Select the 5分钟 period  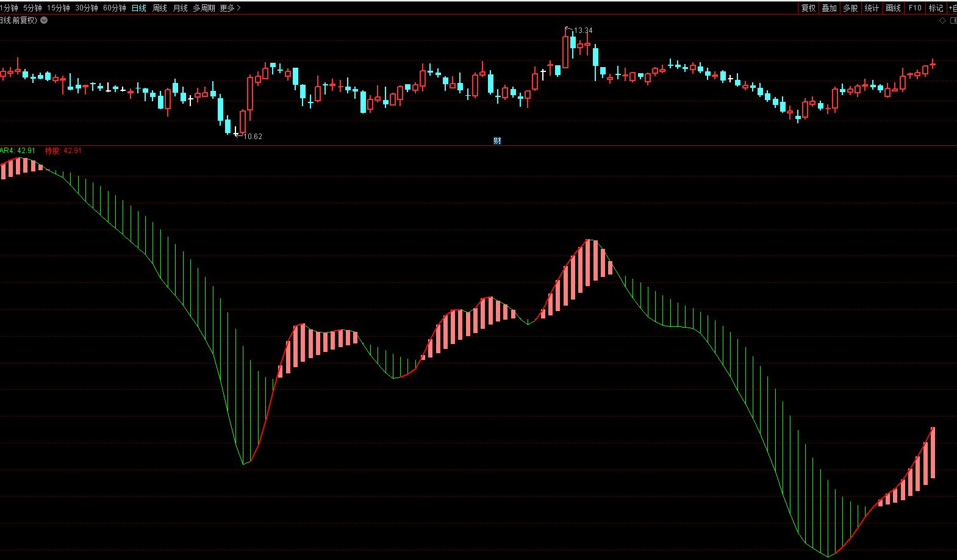point(32,8)
